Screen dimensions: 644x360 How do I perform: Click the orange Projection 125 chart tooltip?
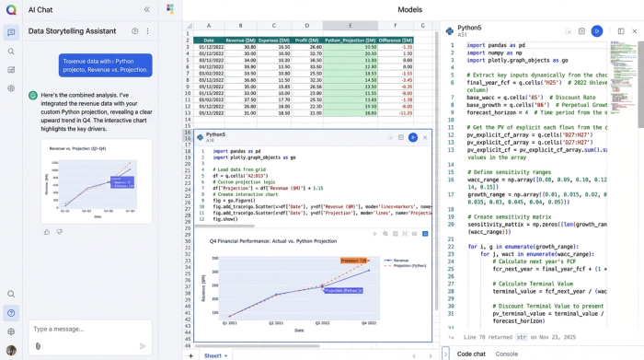click(x=354, y=261)
